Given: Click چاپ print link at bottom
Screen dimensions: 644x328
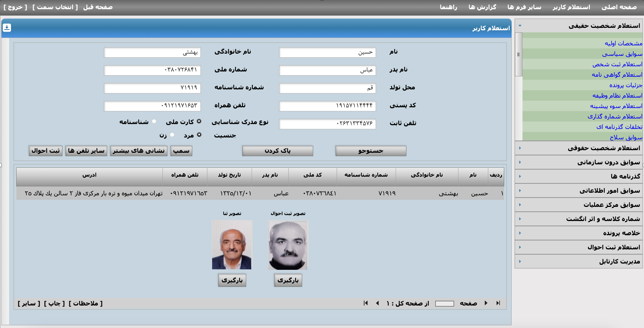Looking at the screenshot, I should pos(54,304).
